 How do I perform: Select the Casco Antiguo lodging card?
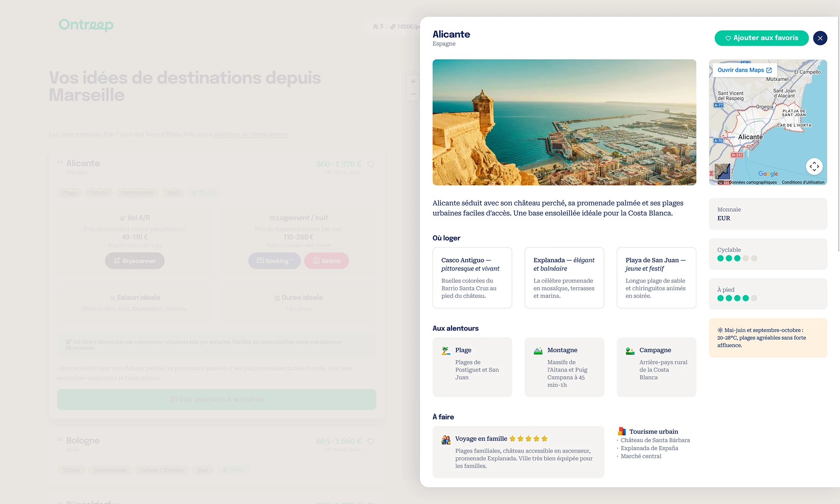click(472, 278)
